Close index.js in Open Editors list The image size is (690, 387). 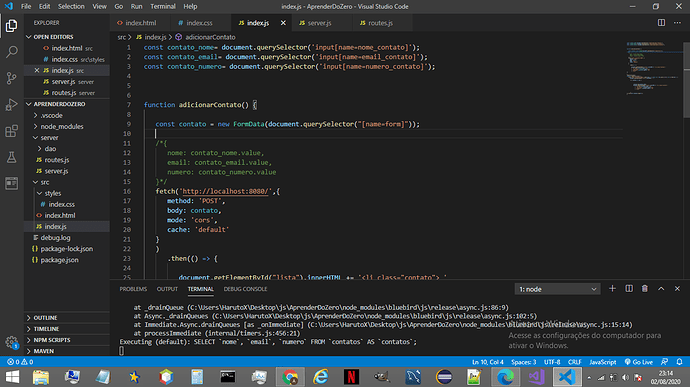pyautogui.click(x=37, y=70)
